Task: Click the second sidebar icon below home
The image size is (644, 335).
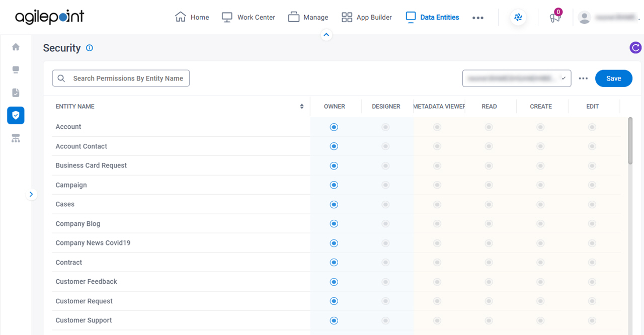Action: click(16, 70)
